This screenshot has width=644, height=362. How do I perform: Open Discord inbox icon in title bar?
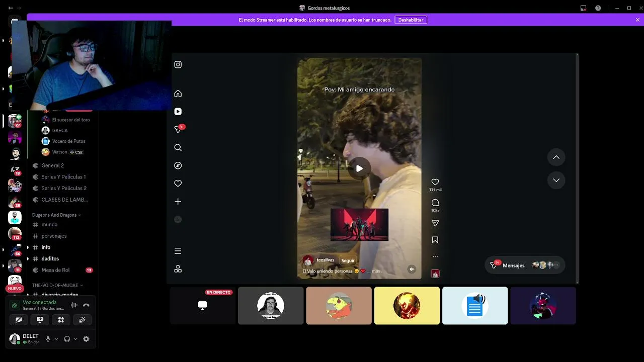point(583,8)
